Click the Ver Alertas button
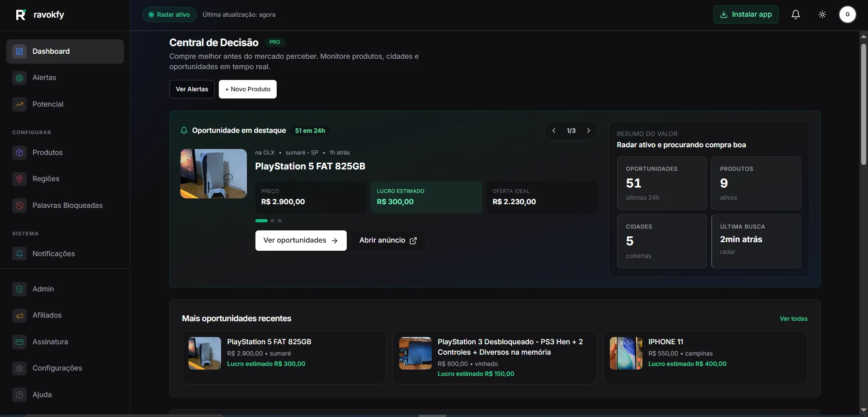The width and height of the screenshot is (868, 417). (192, 89)
